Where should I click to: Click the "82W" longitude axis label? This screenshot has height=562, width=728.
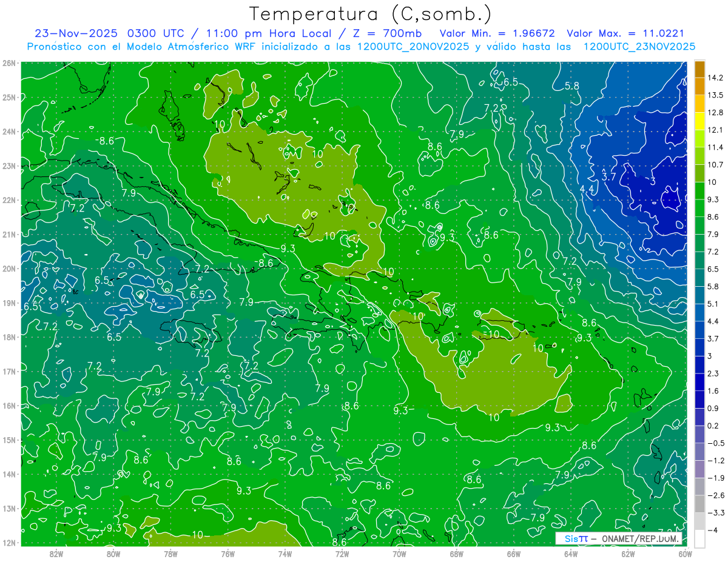[56, 554]
